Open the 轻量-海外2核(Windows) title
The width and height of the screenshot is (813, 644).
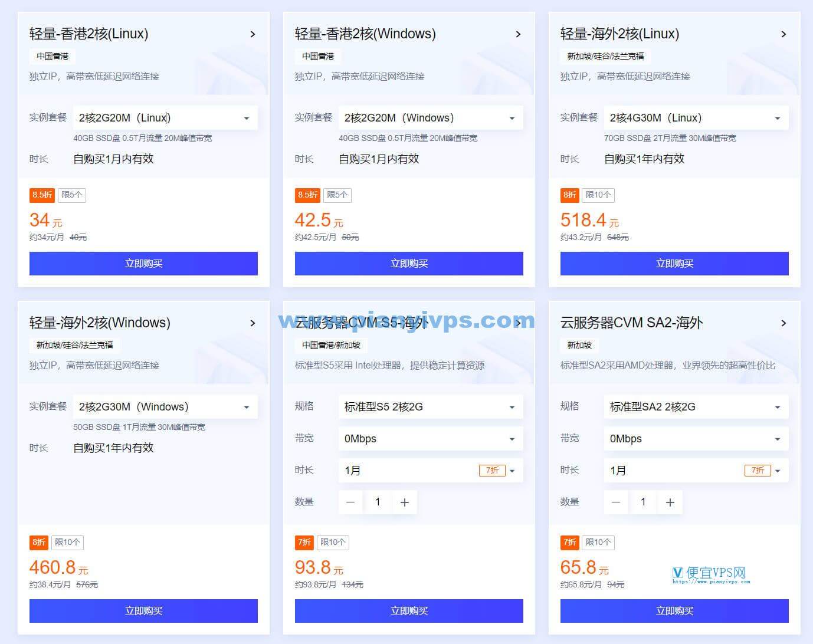(100, 323)
